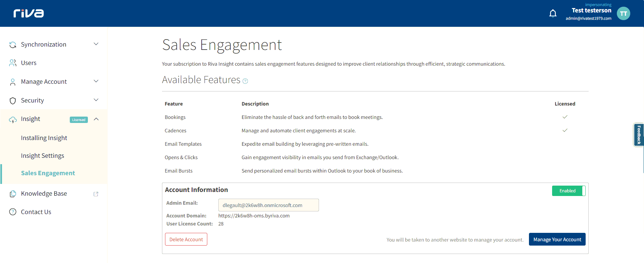644x263 pixels.
Task: Click the Knowledge Base external link icon
Action: 96,194
